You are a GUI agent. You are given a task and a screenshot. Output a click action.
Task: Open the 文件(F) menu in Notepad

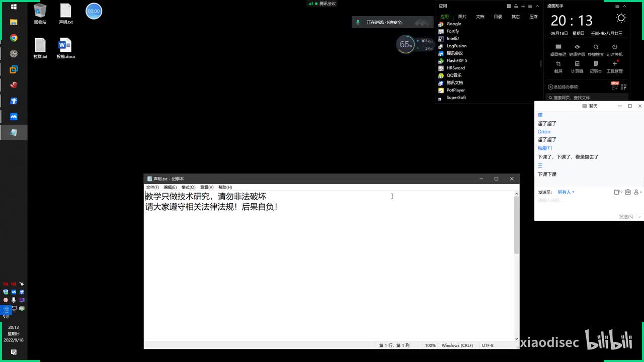tap(152, 187)
